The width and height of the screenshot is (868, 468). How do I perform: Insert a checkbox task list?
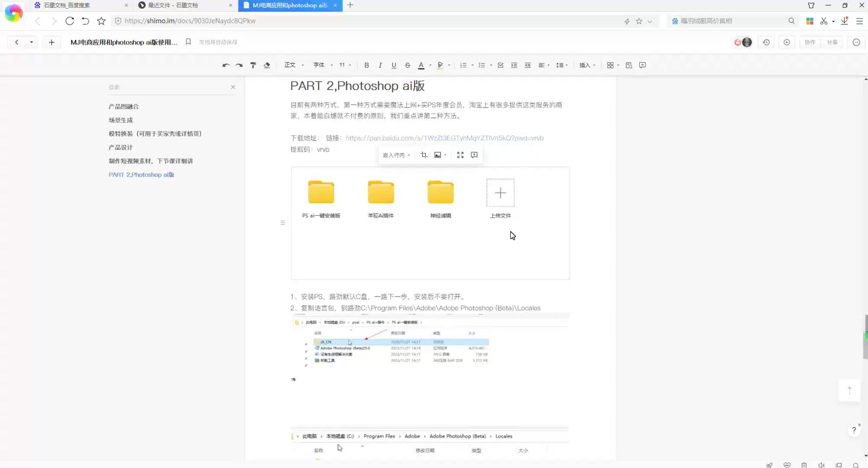(x=501, y=65)
